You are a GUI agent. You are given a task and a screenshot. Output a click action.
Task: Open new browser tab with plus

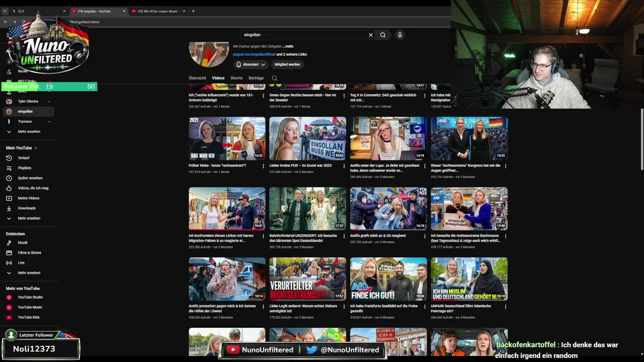(193, 11)
